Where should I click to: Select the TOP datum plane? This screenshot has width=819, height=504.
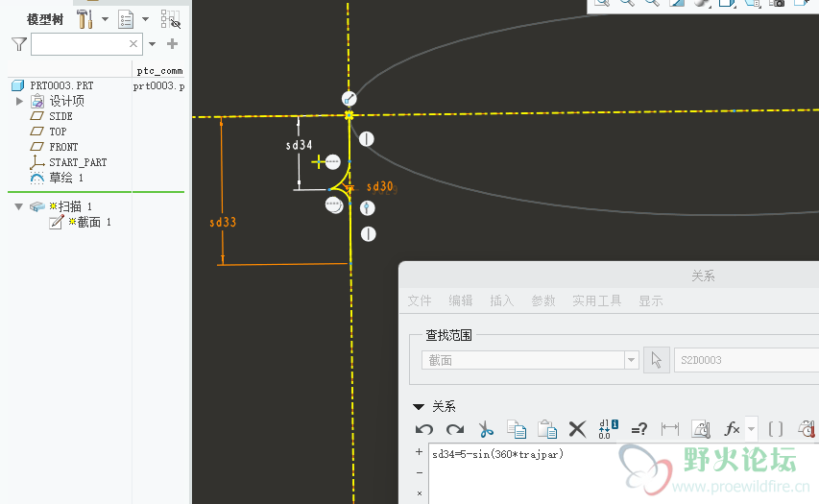pos(58,132)
